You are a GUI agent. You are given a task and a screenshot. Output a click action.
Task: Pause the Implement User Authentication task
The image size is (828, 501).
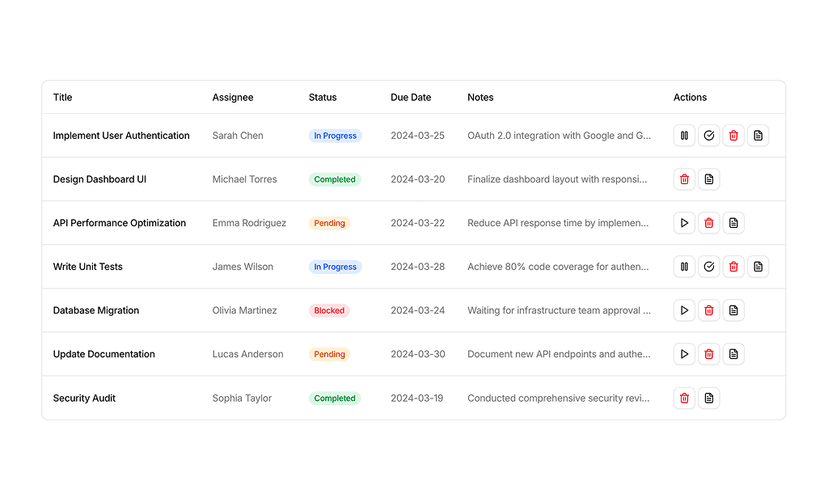point(684,136)
